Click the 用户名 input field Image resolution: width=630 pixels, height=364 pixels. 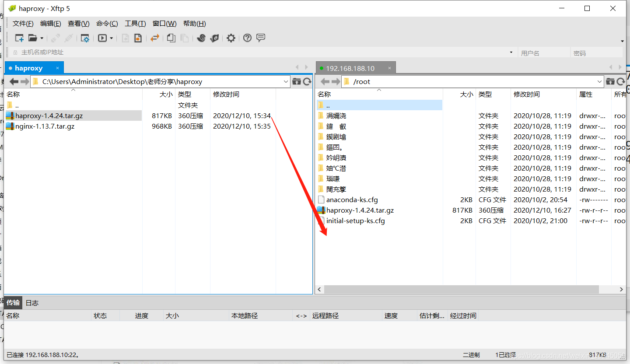(x=543, y=53)
